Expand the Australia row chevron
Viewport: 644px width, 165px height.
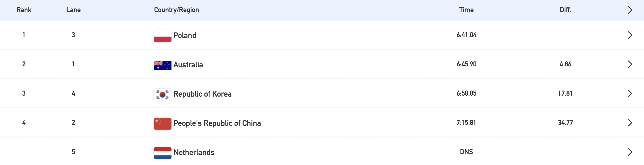pos(630,64)
